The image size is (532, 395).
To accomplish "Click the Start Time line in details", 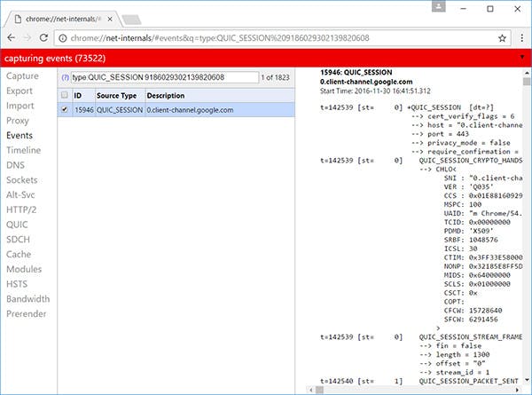I will tap(375, 91).
